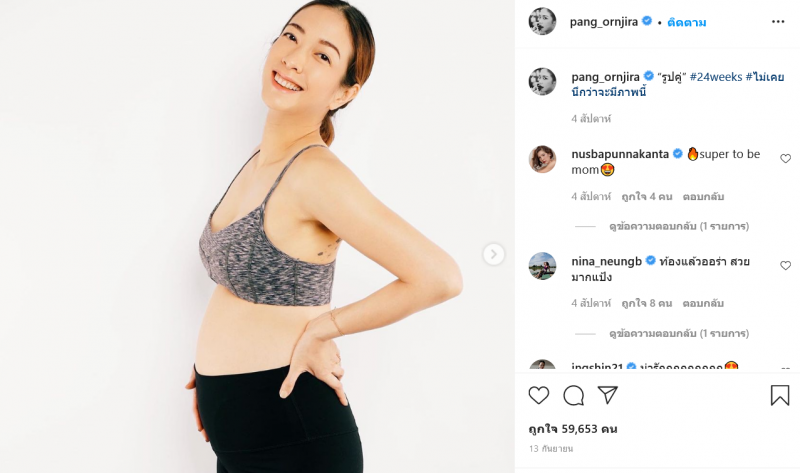The height and width of the screenshot is (473, 800).
Task: Like nusbapunnakanta's comment heart
Action: click(x=785, y=159)
